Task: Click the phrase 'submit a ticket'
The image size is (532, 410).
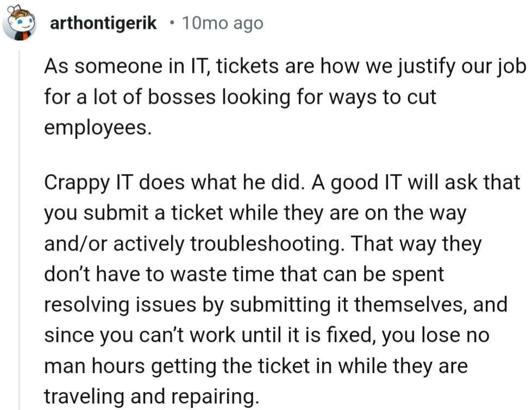Action: click(153, 213)
